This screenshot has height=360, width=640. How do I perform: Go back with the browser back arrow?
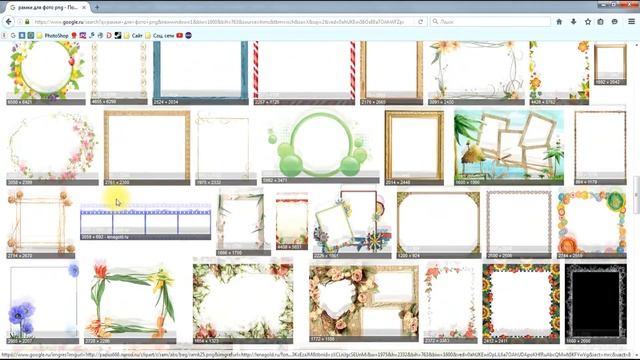[9, 22]
